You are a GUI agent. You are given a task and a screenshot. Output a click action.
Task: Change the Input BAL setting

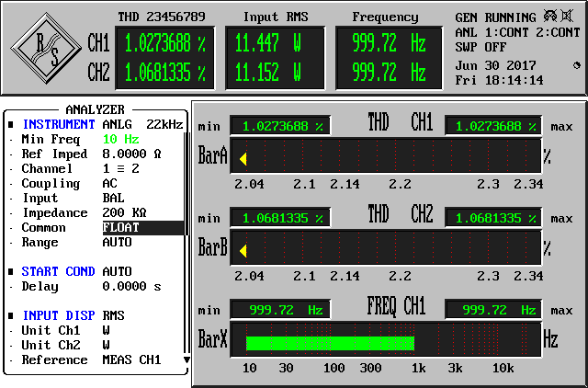coord(113,198)
